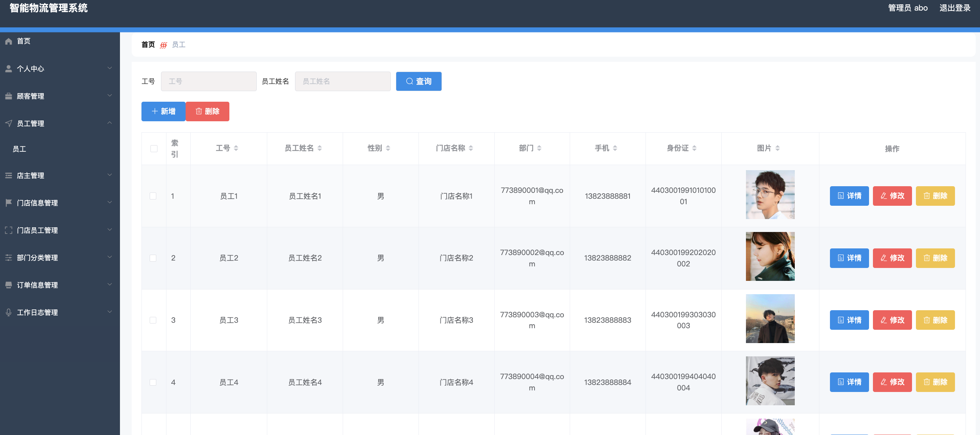Click the photo thumbnail of 员工3
Viewport: 980px width, 435px height.
pos(770,318)
